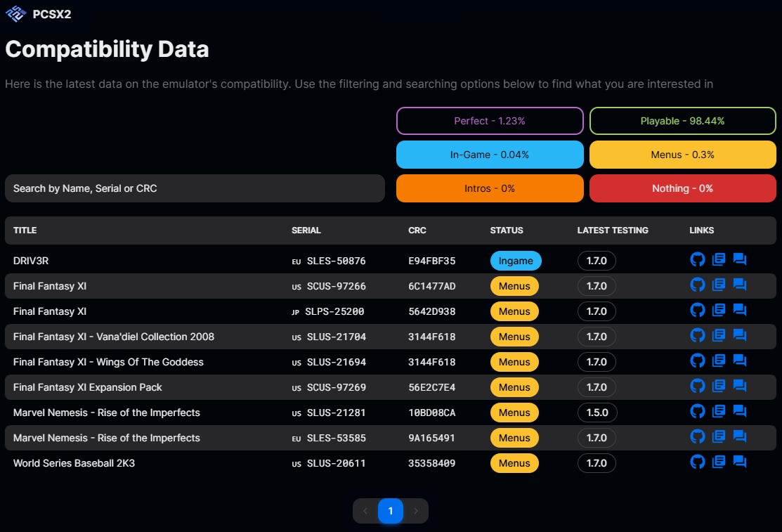Open wiki page icon for DRIV3R
The height and width of the screenshot is (532, 782).
click(x=718, y=260)
